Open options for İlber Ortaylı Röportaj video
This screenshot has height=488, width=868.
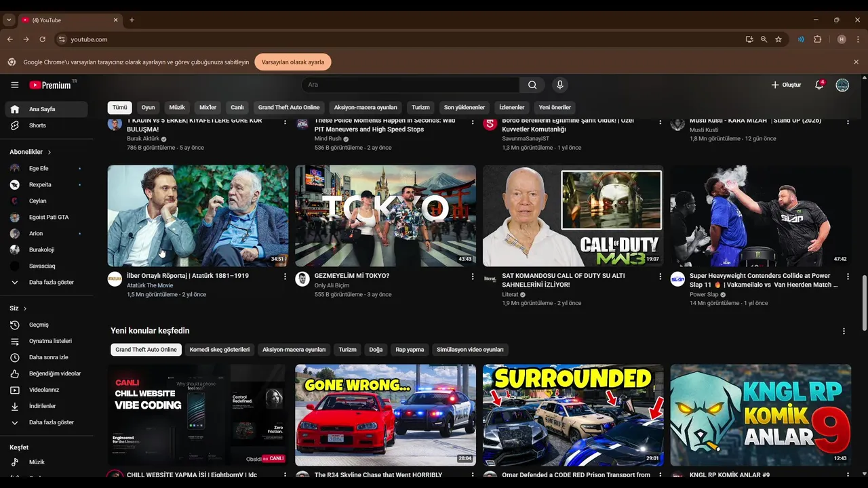pos(285,277)
